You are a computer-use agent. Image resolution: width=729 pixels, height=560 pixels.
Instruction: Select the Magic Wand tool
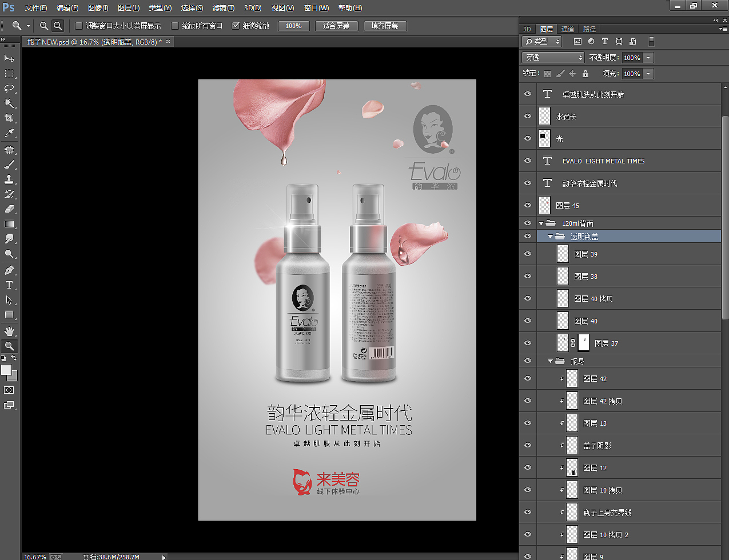(x=9, y=103)
